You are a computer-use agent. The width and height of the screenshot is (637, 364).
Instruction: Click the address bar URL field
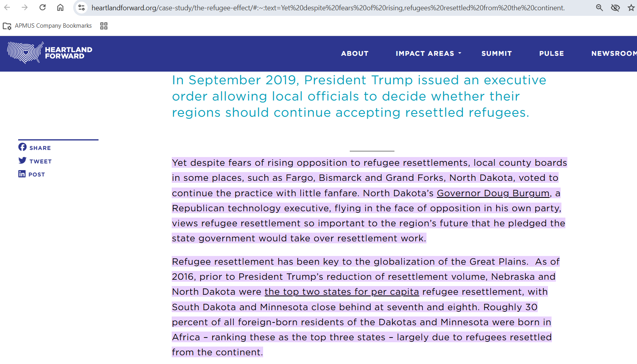328,8
